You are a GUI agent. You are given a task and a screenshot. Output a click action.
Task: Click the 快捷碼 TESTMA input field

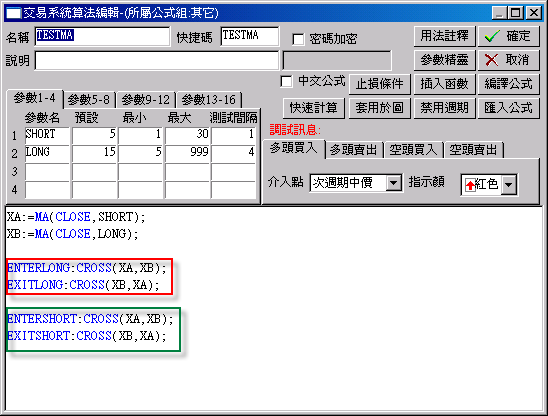coord(250,36)
